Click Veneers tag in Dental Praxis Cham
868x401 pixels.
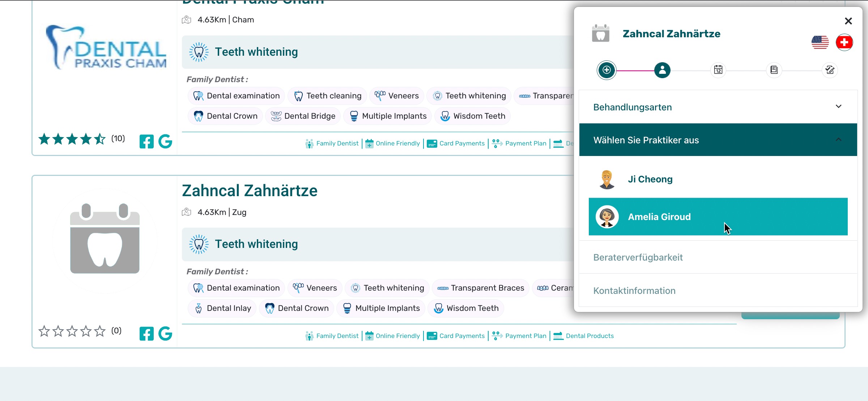(396, 96)
